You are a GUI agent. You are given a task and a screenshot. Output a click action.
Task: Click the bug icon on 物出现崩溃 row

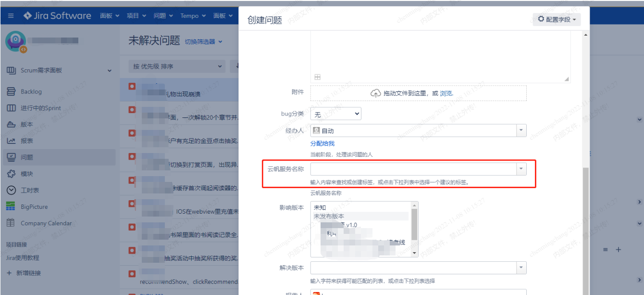coord(132,86)
